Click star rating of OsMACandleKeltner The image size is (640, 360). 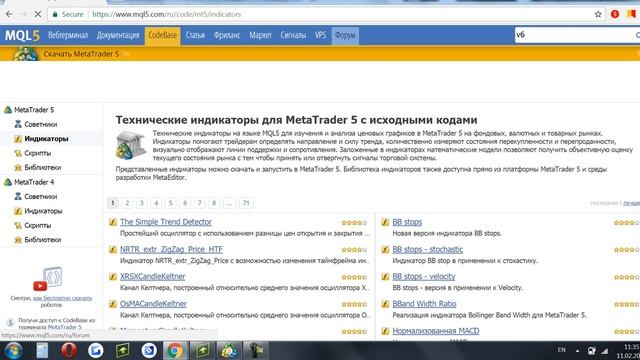[x=354, y=304]
